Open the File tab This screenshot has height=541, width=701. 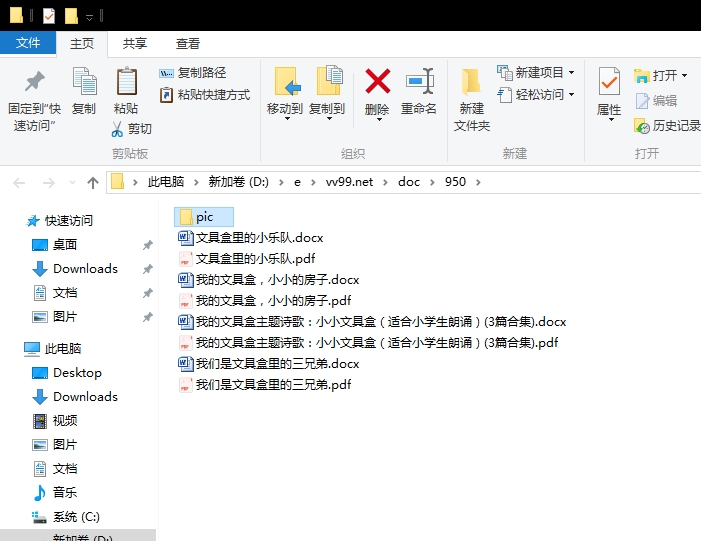(28, 43)
